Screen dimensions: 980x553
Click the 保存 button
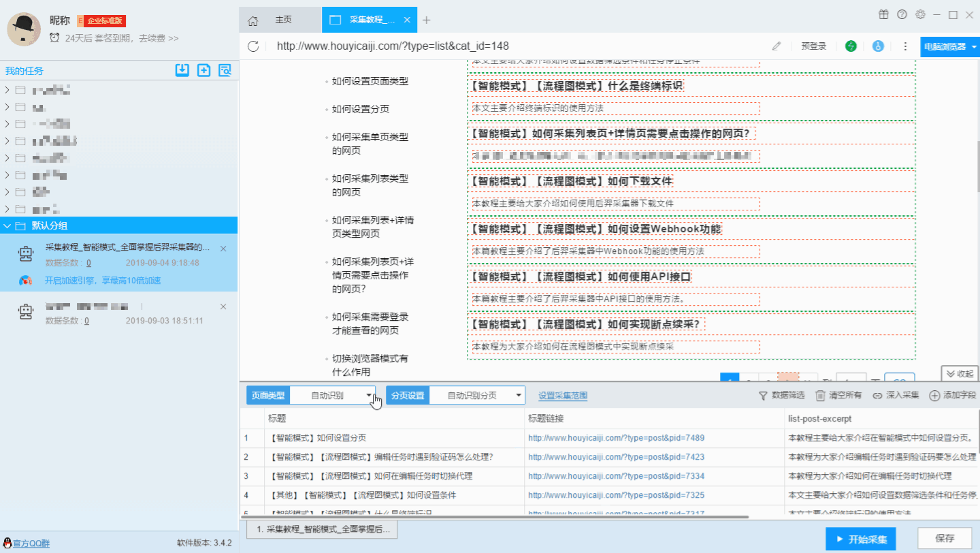point(945,538)
